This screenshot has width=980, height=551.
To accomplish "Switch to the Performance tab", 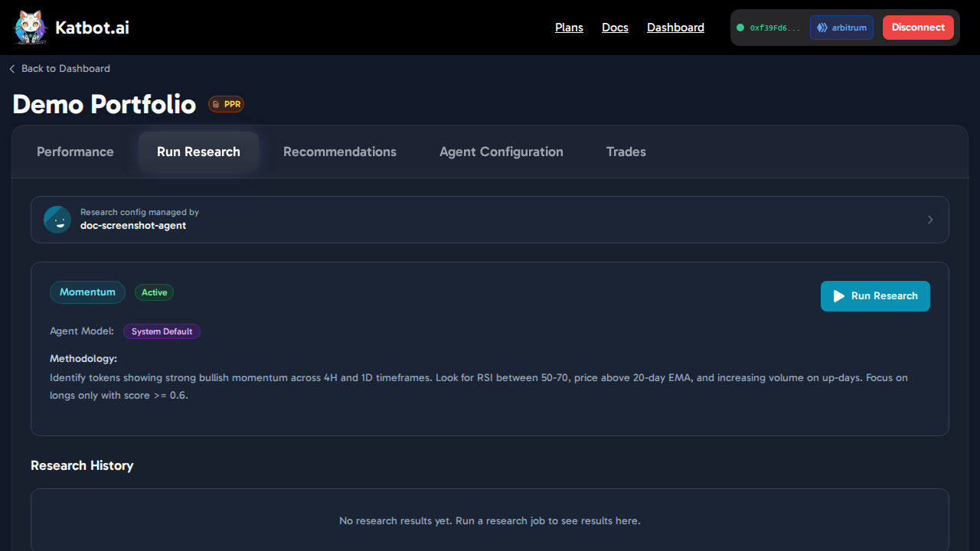I will (75, 152).
